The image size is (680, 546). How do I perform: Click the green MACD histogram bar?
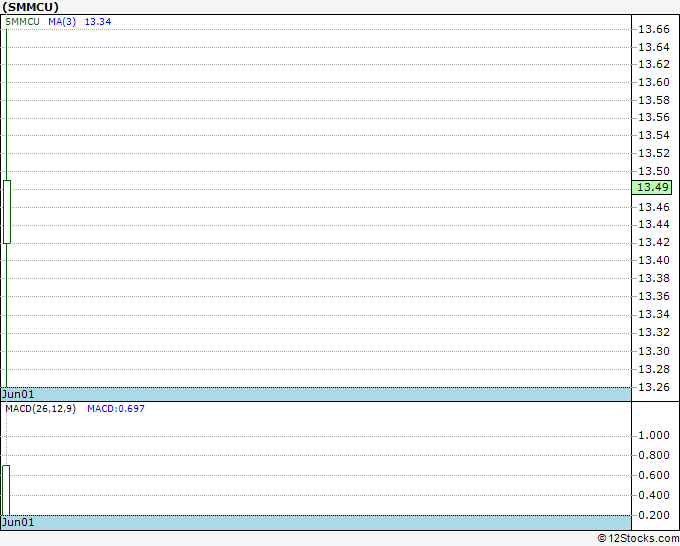(x=6, y=490)
